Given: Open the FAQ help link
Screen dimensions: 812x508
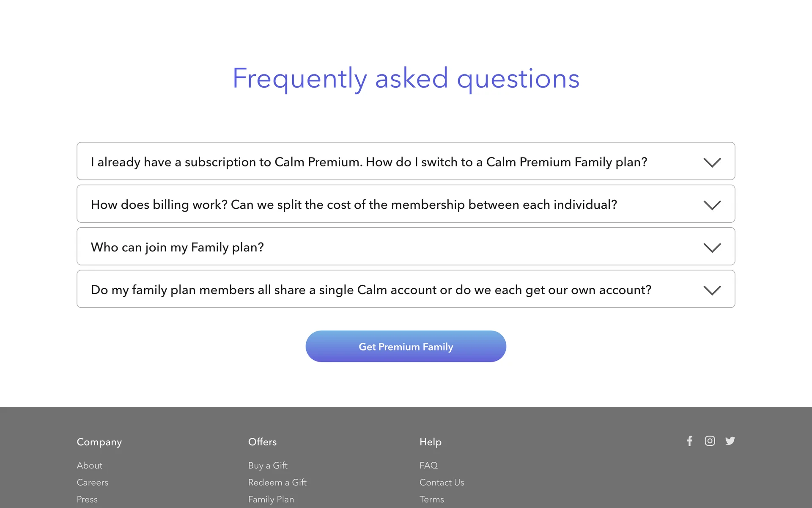Looking at the screenshot, I should [428, 465].
